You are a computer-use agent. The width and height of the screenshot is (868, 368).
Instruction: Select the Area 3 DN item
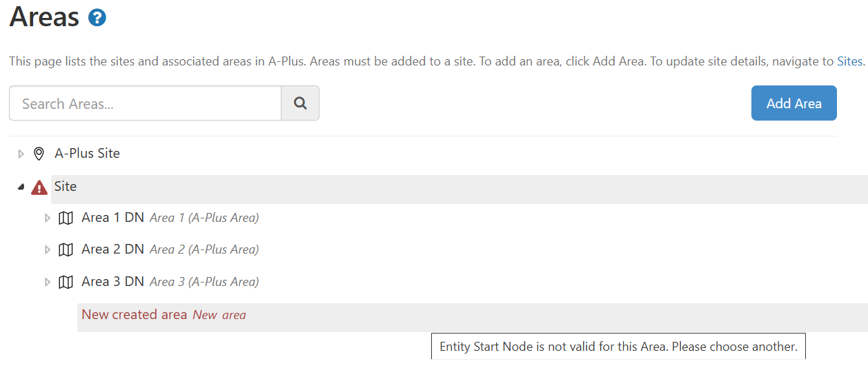112,281
